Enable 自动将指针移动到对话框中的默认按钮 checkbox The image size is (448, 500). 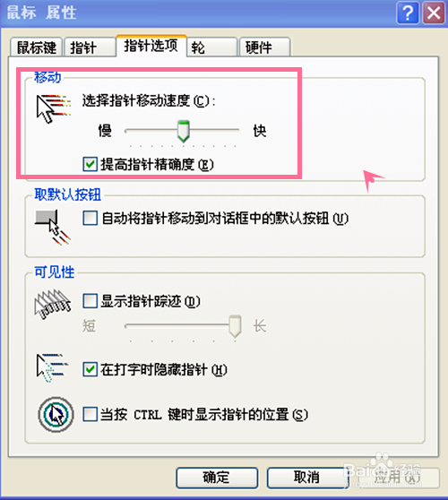click(90, 219)
